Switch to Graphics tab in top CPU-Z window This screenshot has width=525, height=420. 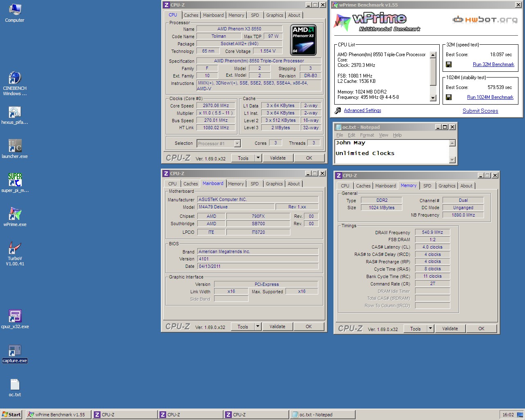pos(274,15)
